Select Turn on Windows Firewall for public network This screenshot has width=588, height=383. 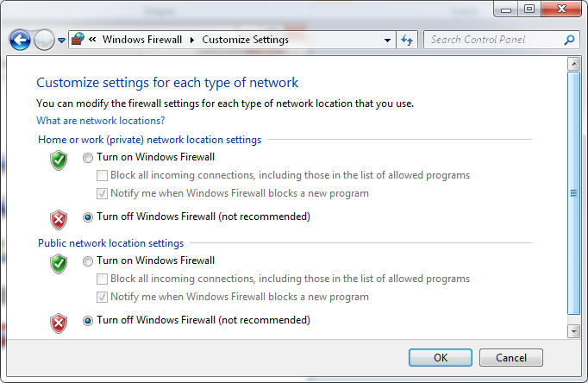[88, 261]
